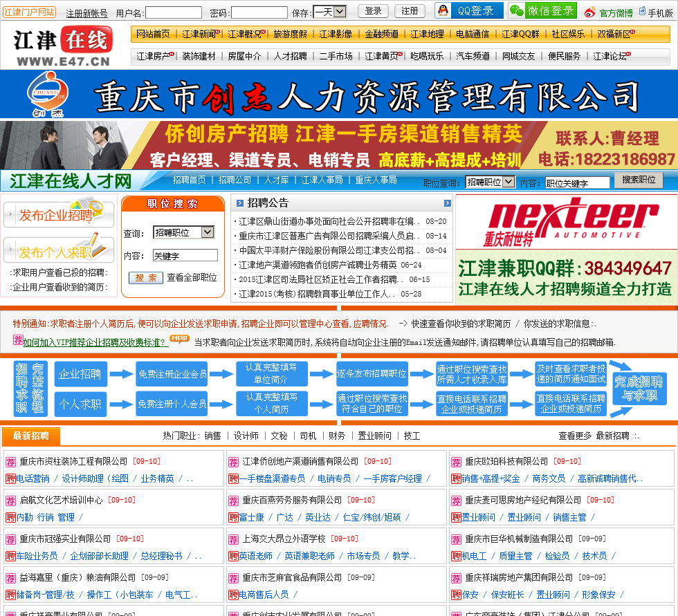The width and height of the screenshot is (678, 616).
Task: Click the WeChat login icon
Action: pyautogui.click(x=516, y=11)
